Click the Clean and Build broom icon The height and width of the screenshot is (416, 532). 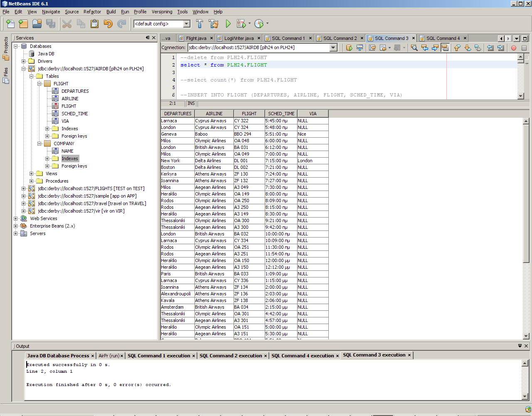click(214, 24)
